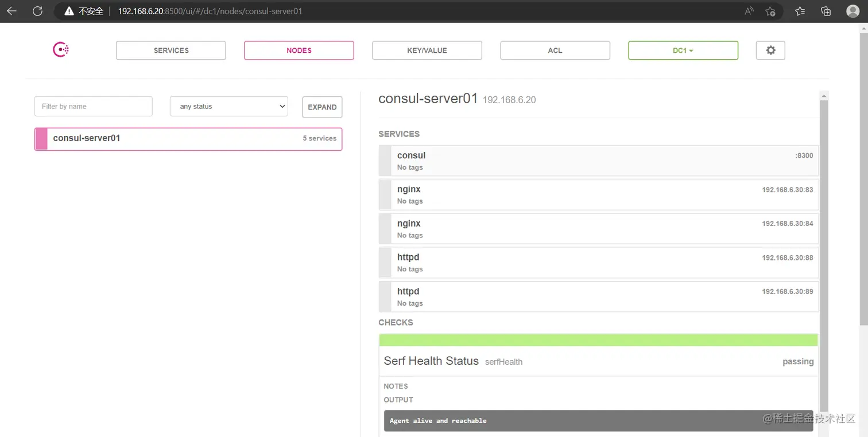Click the passing status label
The height and width of the screenshot is (437, 868).
[x=798, y=362]
